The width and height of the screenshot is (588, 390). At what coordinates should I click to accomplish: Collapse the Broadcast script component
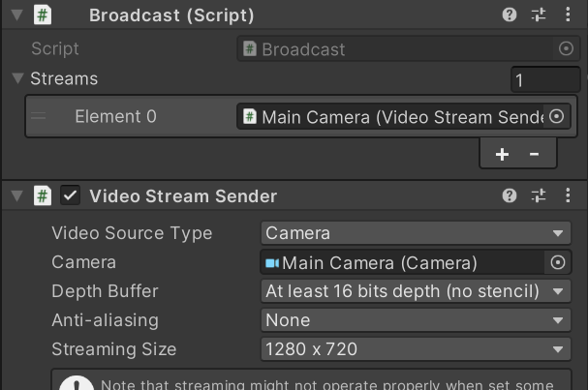(16, 15)
